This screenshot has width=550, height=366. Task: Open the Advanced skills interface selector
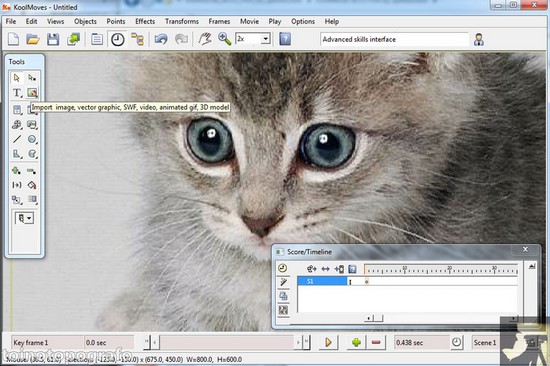[x=394, y=39]
